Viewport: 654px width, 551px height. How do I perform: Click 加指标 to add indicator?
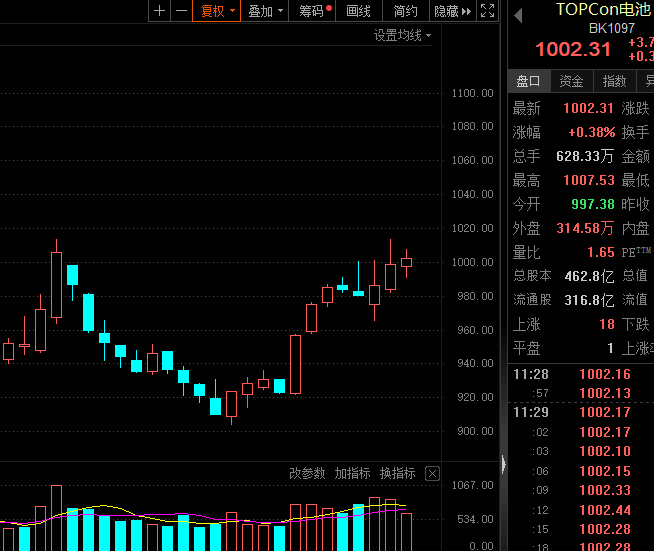352,473
